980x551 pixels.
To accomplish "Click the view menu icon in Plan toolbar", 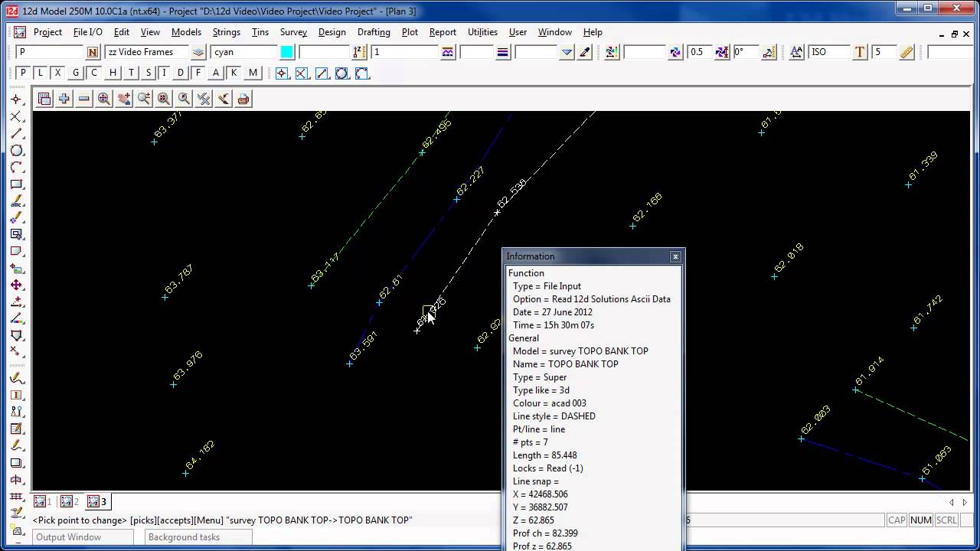I will tap(44, 99).
